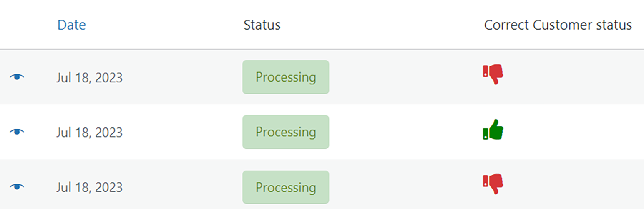Select the second row's Processing status badge

coord(286,132)
